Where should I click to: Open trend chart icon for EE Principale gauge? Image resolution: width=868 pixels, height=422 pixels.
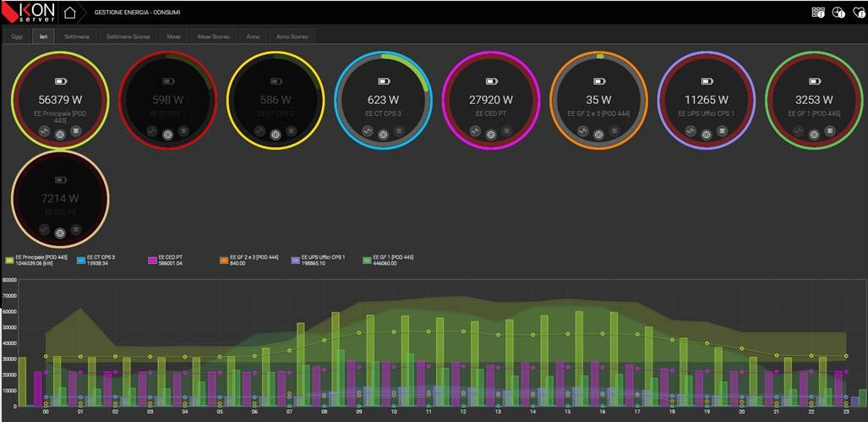click(x=45, y=131)
